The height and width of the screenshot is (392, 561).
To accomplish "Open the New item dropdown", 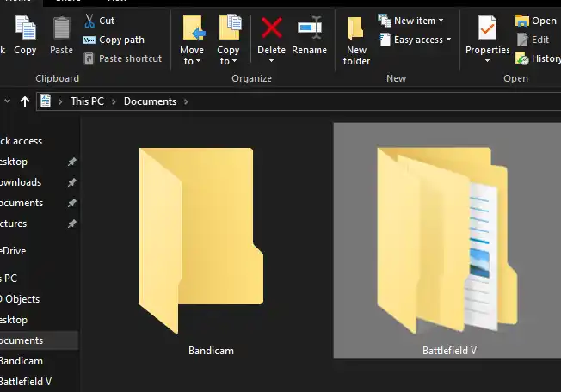I will pyautogui.click(x=411, y=21).
